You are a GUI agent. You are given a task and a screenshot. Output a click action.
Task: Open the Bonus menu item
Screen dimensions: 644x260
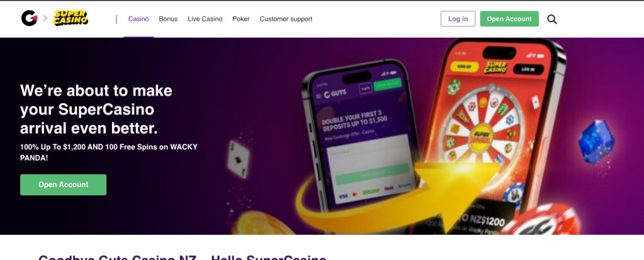[x=168, y=19]
